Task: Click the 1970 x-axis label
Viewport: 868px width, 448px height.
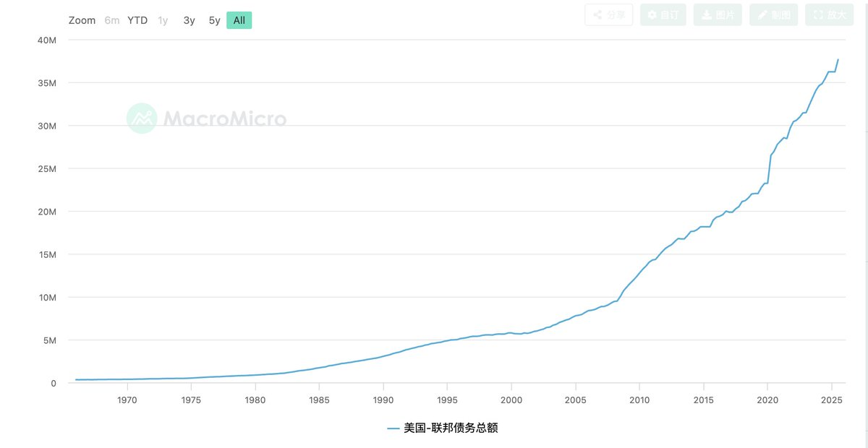Action: (127, 400)
